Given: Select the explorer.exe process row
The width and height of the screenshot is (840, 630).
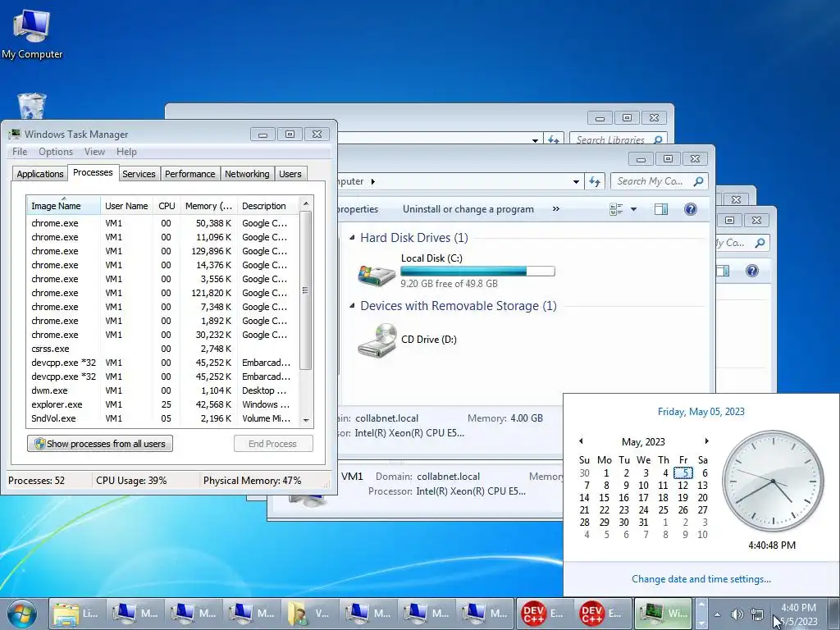Looking at the screenshot, I should click(x=163, y=404).
